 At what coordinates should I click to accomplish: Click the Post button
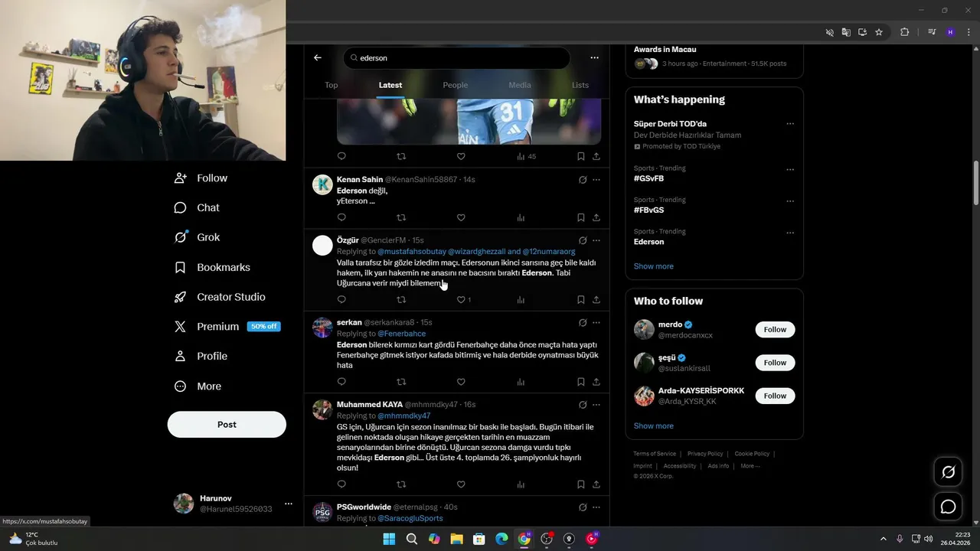click(227, 424)
